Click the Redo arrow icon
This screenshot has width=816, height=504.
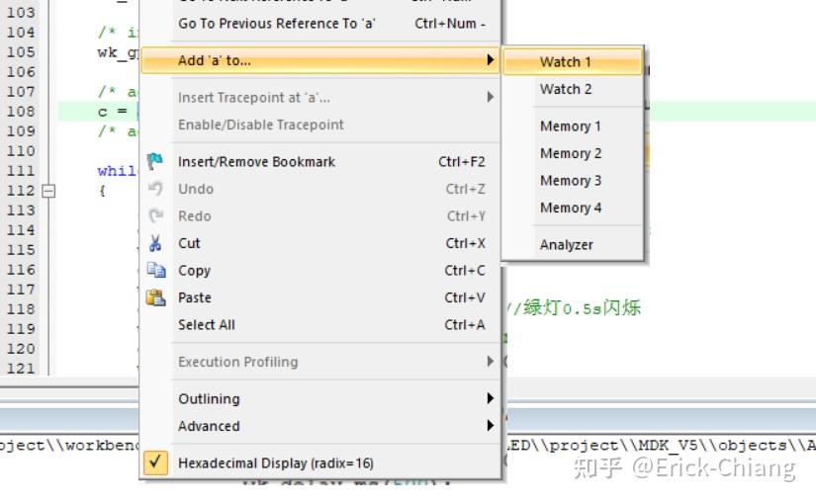click(x=155, y=215)
